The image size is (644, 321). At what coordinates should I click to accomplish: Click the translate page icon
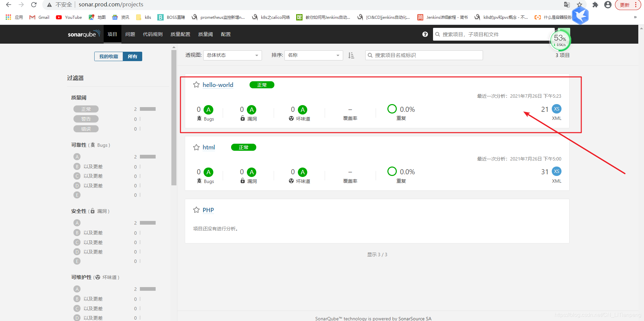click(x=567, y=5)
